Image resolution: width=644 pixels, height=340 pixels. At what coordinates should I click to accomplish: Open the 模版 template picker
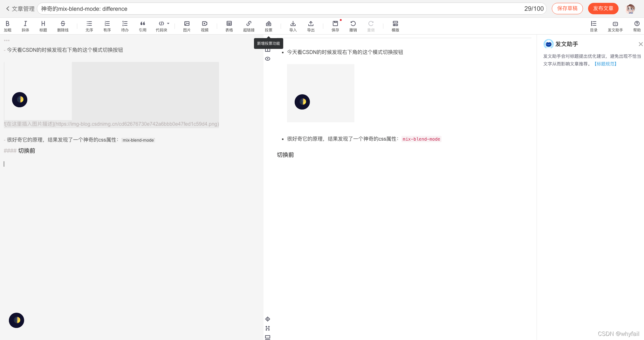tap(395, 26)
